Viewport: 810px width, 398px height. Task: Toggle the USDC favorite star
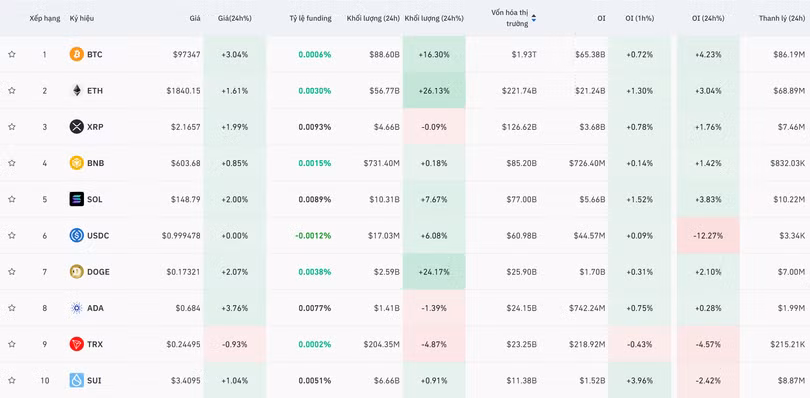(x=12, y=235)
